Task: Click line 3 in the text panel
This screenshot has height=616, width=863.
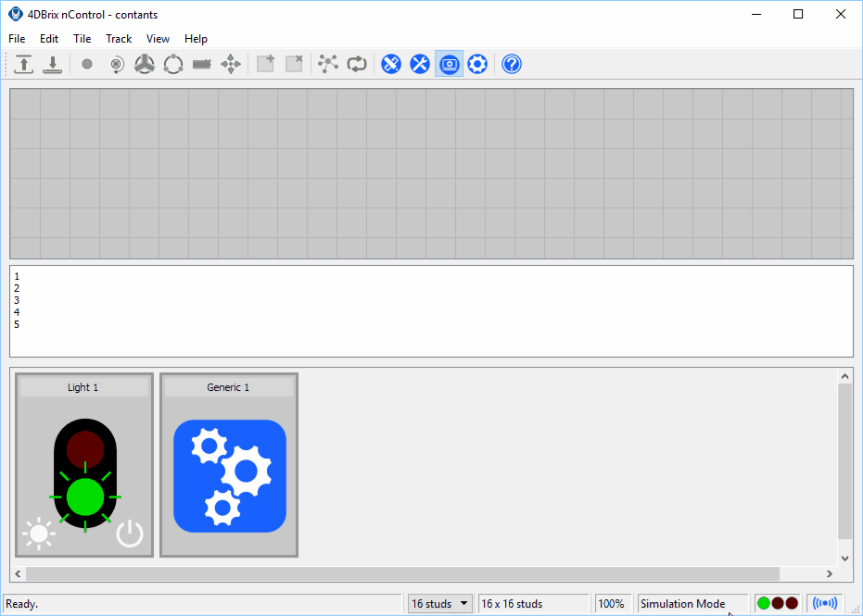Action: [x=17, y=300]
